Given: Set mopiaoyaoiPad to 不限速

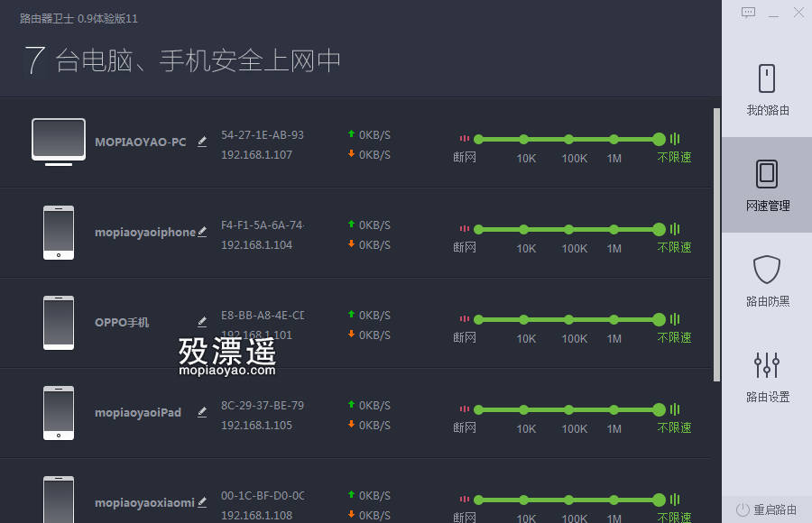Looking at the screenshot, I should pos(659,409).
